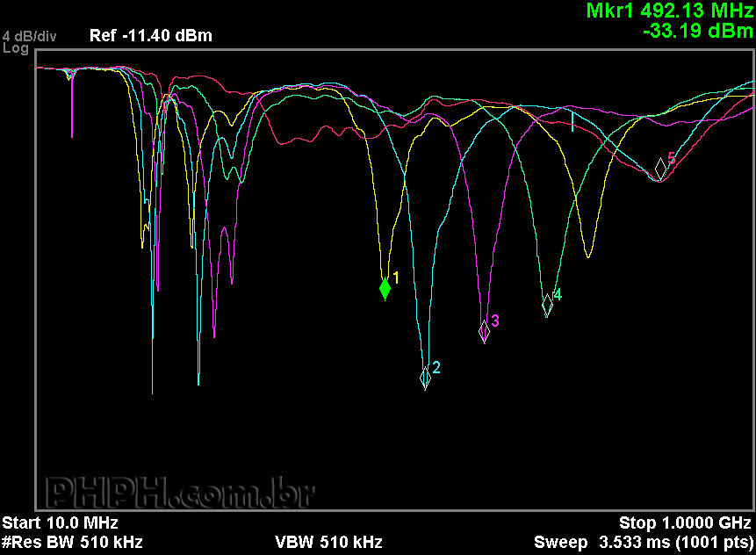Screen dimensions: 756x555
Task: Click marker 4 diamond on the trace
Action: (x=547, y=304)
